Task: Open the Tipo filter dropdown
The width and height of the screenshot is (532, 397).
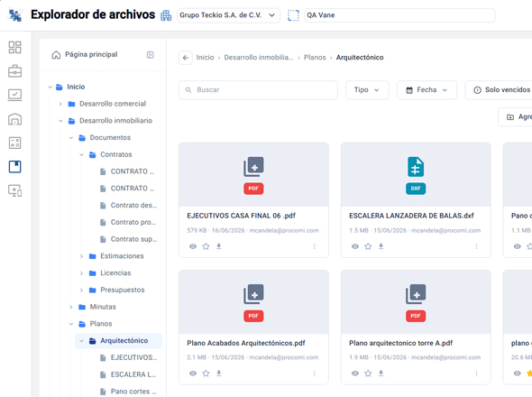Action: [367, 90]
